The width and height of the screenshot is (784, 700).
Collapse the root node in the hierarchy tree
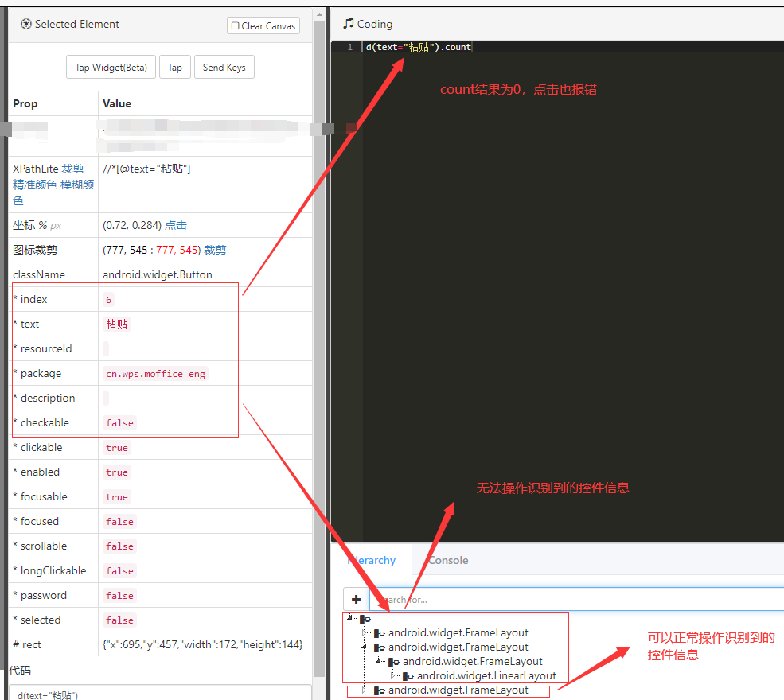349,618
